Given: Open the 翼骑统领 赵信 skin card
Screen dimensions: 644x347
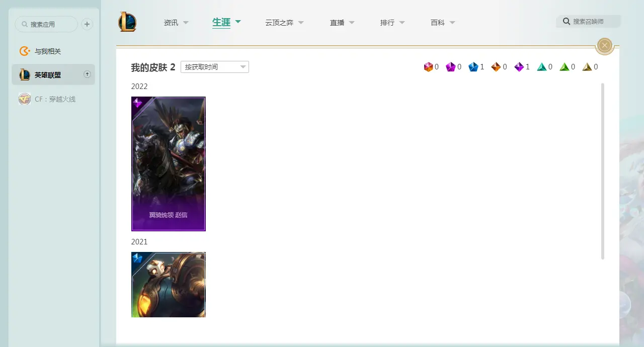Looking at the screenshot, I should [x=169, y=164].
